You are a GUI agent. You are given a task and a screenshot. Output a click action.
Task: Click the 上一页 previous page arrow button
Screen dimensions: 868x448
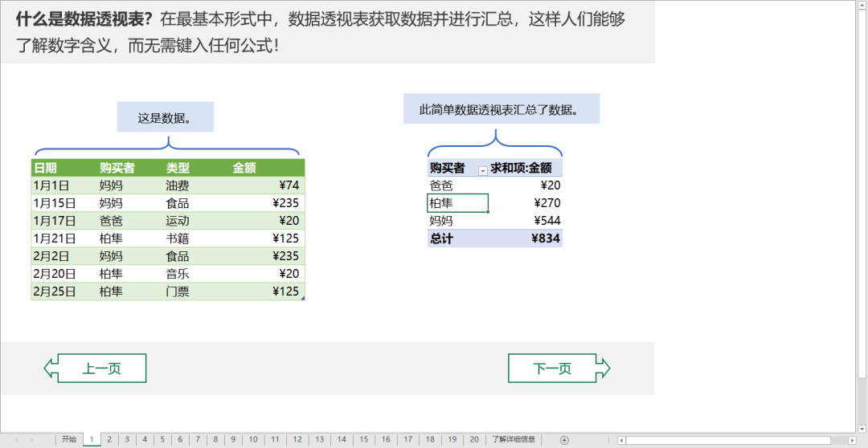tap(96, 369)
